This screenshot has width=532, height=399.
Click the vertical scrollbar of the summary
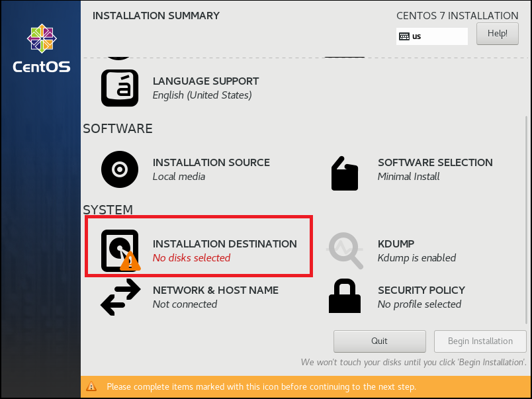coord(526,220)
